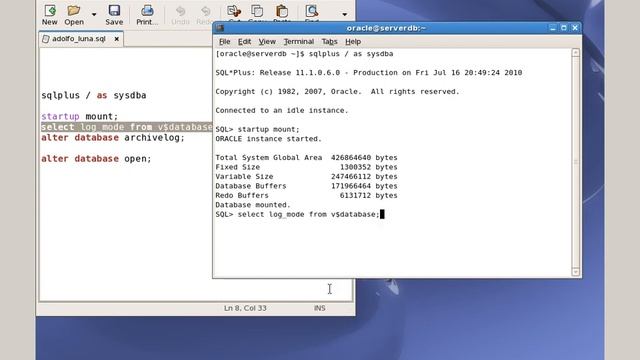Click the 'sqlplus / as sysdba' line in editor
Viewport: 640px width, 360px height.
coord(93,95)
